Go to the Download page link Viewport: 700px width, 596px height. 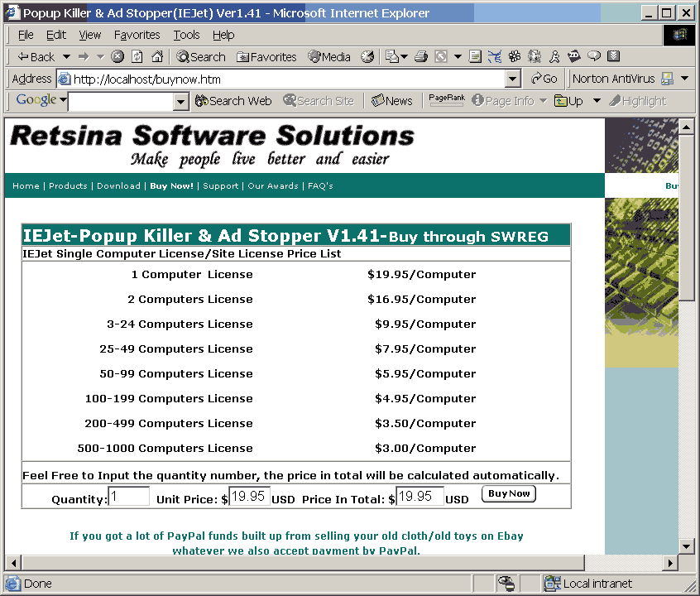(x=118, y=186)
